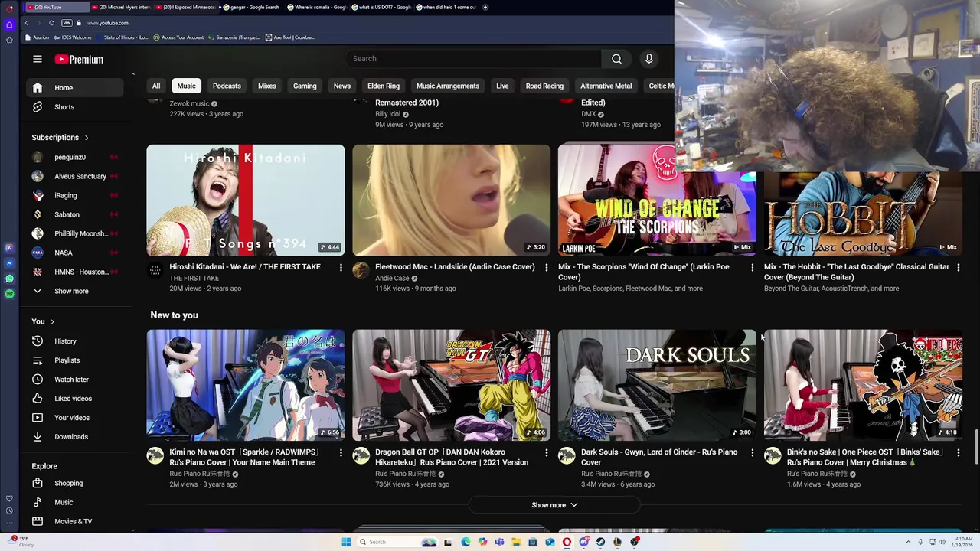Expand sidebar subscriptions with Show more
The height and width of the screenshot is (551, 980).
pos(74,292)
